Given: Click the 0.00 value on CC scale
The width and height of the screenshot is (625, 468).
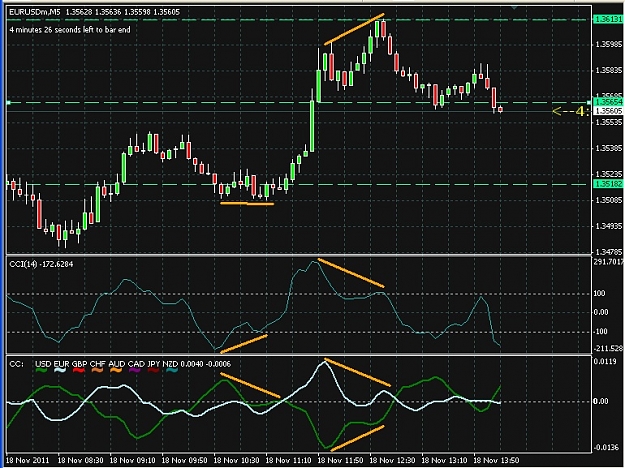Looking at the screenshot, I should [x=601, y=401].
